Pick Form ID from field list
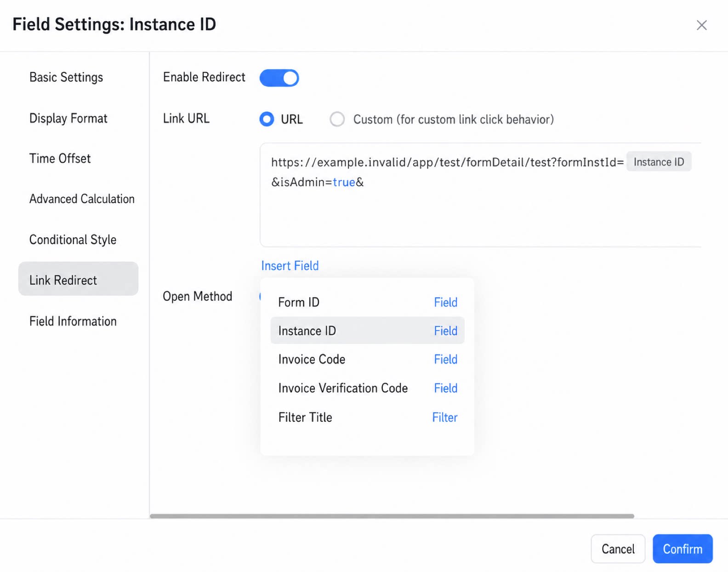The width and height of the screenshot is (728, 572). pos(367,302)
